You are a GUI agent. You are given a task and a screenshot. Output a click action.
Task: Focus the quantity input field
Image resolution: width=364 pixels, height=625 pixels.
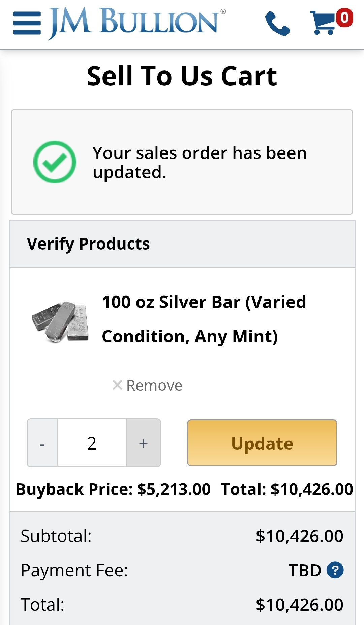(92, 443)
